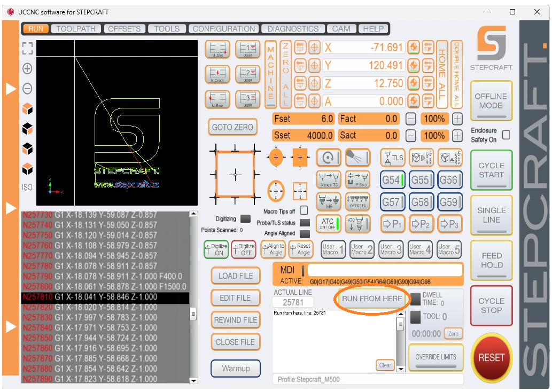The width and height of the screenshot is (552, 392).
Task: Click the G-code list scrollbar thumb
Action: pos(193,313)
